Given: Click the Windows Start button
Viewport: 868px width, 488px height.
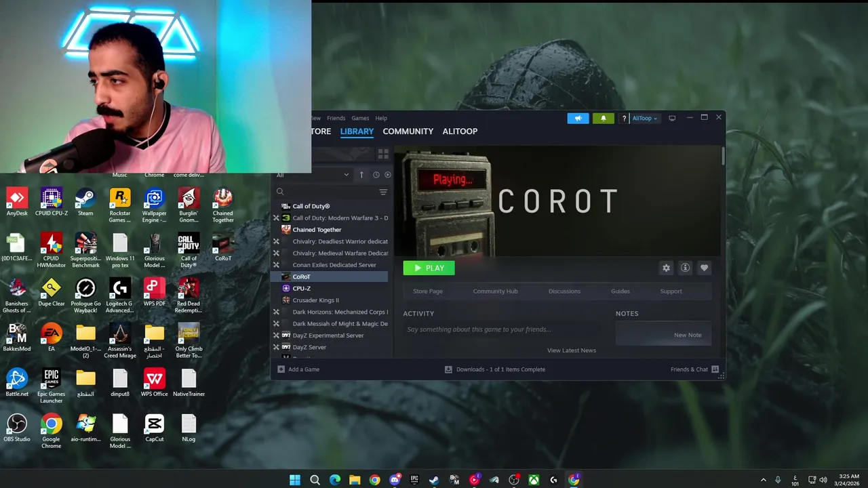Looking at the screenshot, I should point(295,480).
